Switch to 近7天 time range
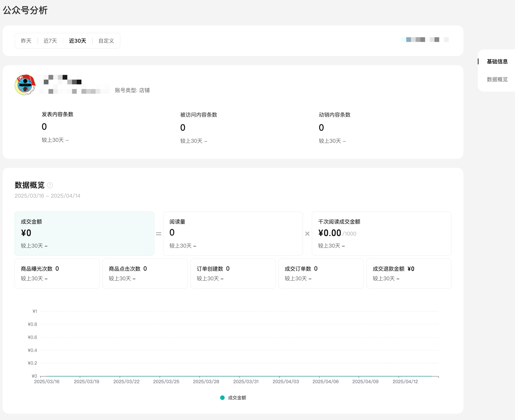The width and height of the screenshot is (515, 420). (50, 41)
